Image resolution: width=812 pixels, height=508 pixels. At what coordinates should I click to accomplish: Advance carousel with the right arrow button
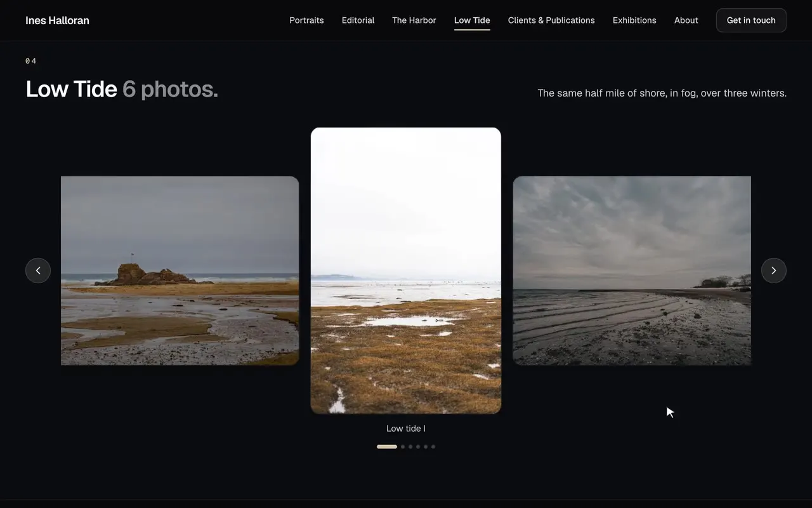click(774, 271)
